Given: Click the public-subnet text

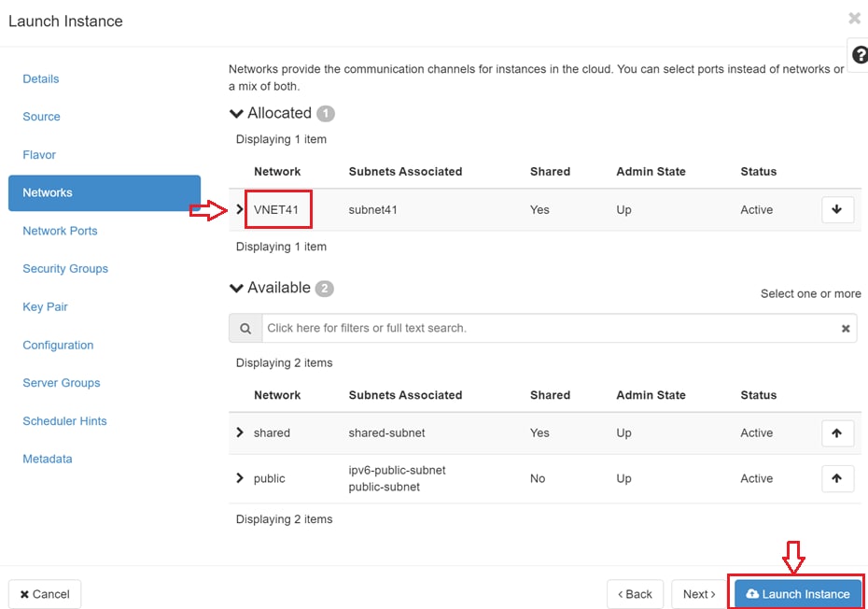Looking at the screenshot, I should click(x=385, y=487).
